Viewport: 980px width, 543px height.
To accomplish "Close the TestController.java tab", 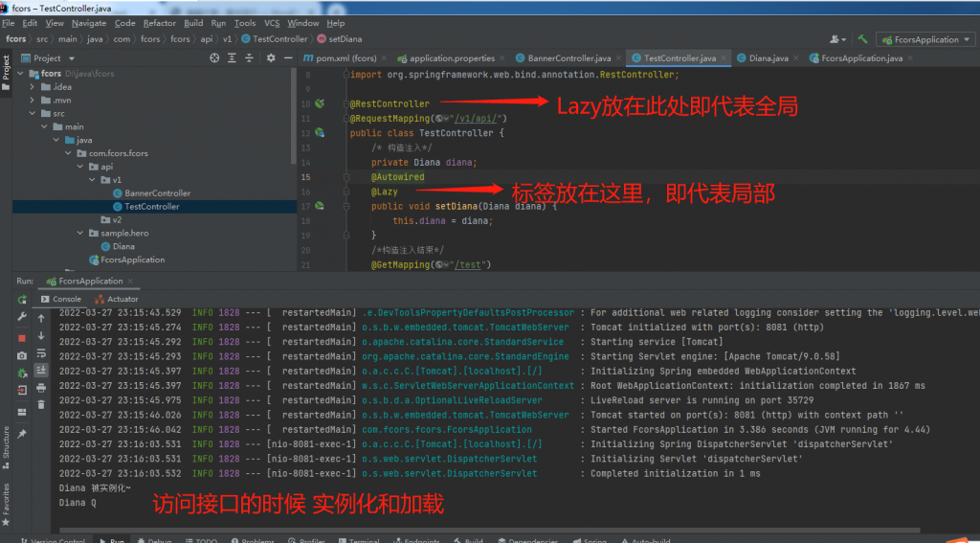I will coord(724,58).
